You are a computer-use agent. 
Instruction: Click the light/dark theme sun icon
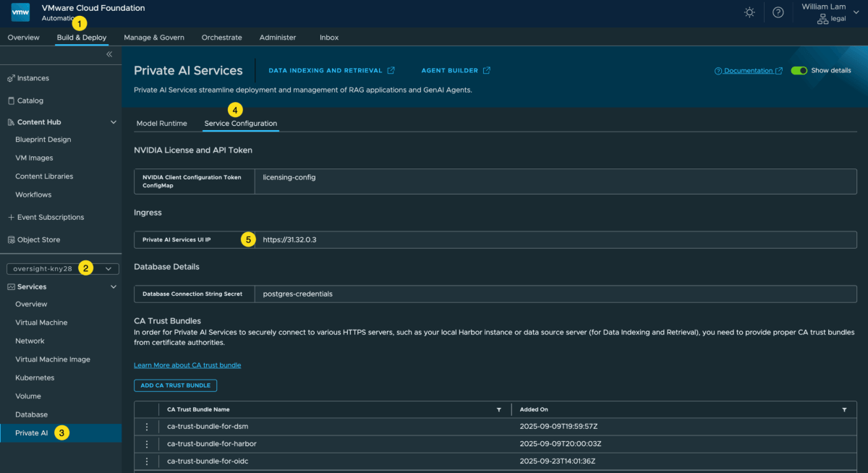[750, 12]
